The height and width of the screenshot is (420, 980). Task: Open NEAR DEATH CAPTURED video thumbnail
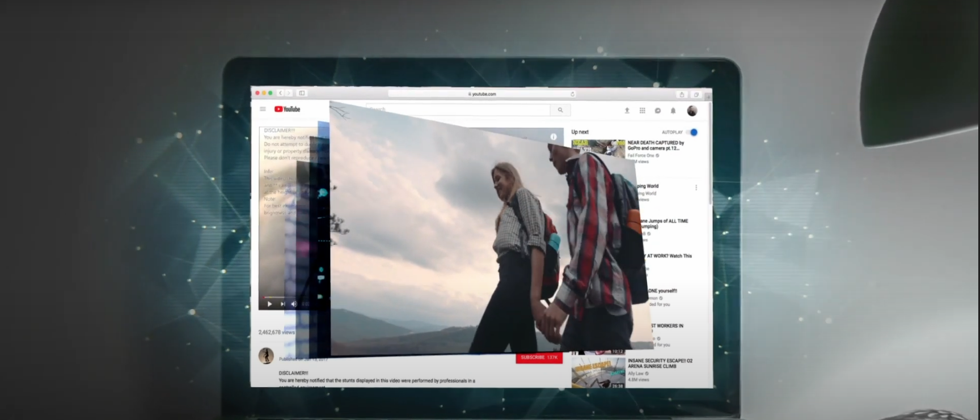[598, 149]
